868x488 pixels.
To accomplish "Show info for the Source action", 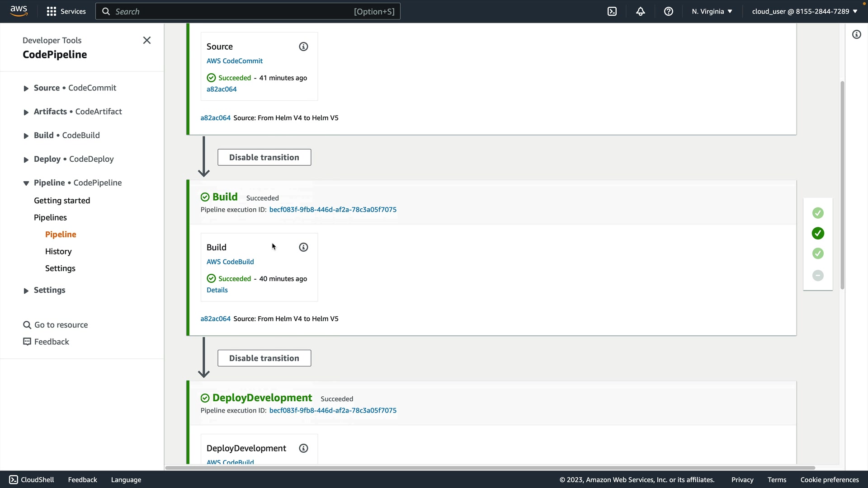I will pyautogui.click(x=303, y=47).
